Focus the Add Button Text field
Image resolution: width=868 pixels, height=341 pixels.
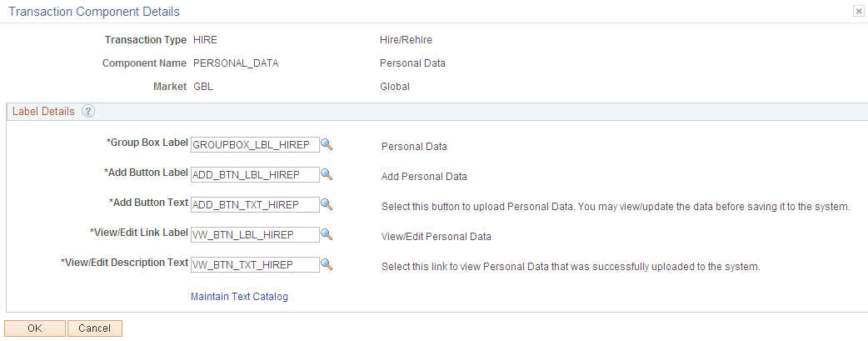click(x=255, y=204)
